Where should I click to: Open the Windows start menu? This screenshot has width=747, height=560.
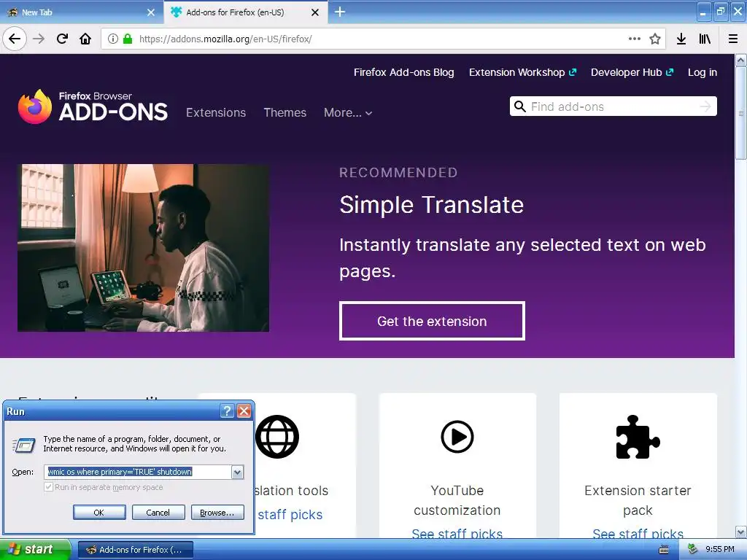pyautogui.click(x=35, y=550)
